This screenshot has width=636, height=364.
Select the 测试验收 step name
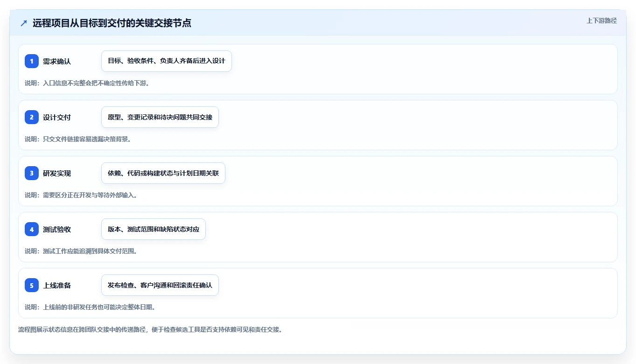(57, 229)
